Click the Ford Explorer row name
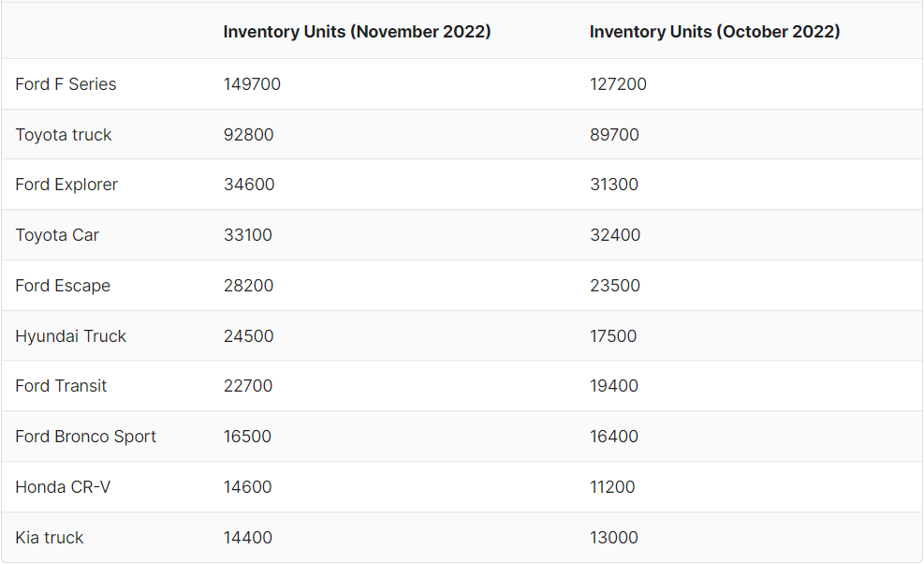 click(x=66, y=185)
